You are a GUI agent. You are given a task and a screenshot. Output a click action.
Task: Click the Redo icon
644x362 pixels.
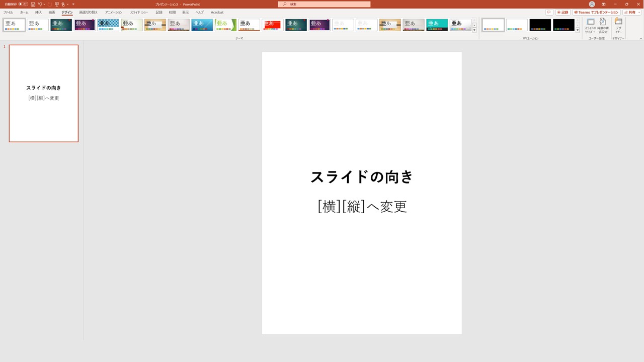click(x=50, y=4)
